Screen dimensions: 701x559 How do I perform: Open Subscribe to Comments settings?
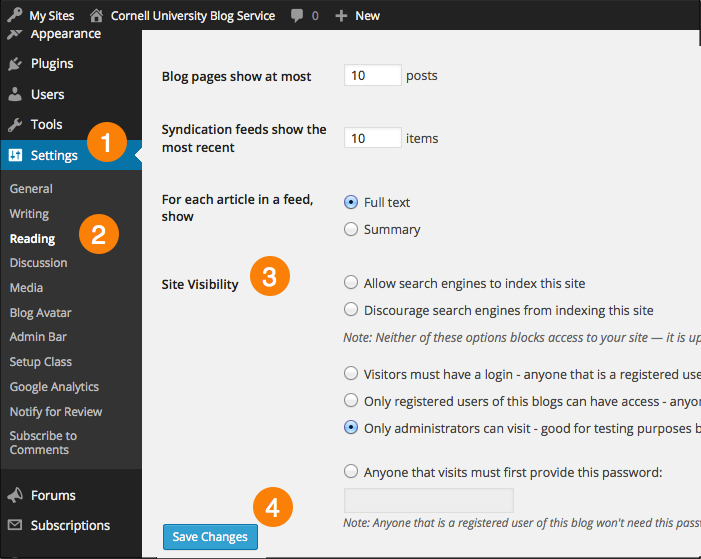click(x=43, y=443)
